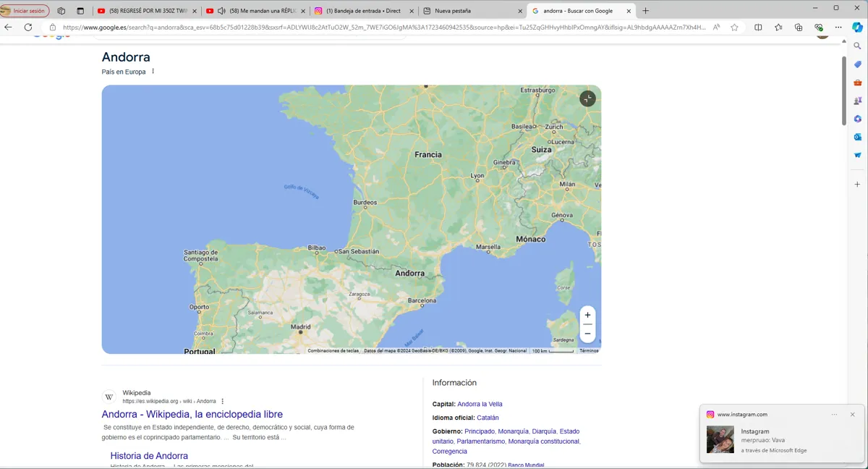This screenshot has width=868, height=469.
Task: Switch to the Instagram Bandeja de entrada tab
Action: point(363,11)
